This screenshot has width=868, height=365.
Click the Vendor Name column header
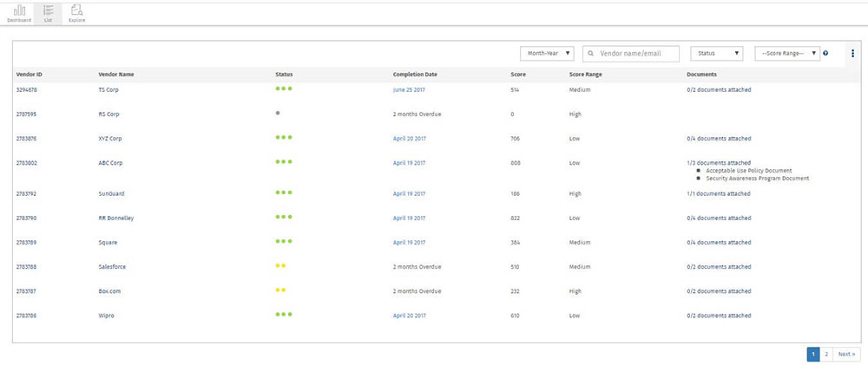coord(115,74)
